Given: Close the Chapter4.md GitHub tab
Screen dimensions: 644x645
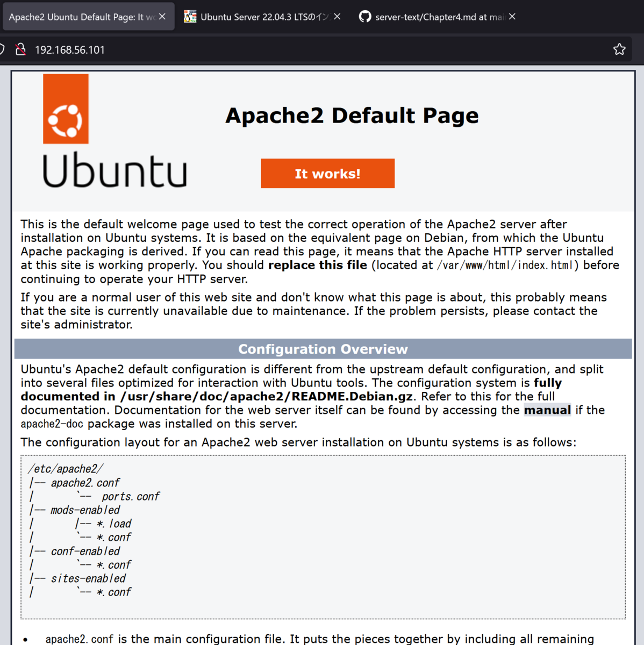Looking at the screenshot, I should (512, 17).
